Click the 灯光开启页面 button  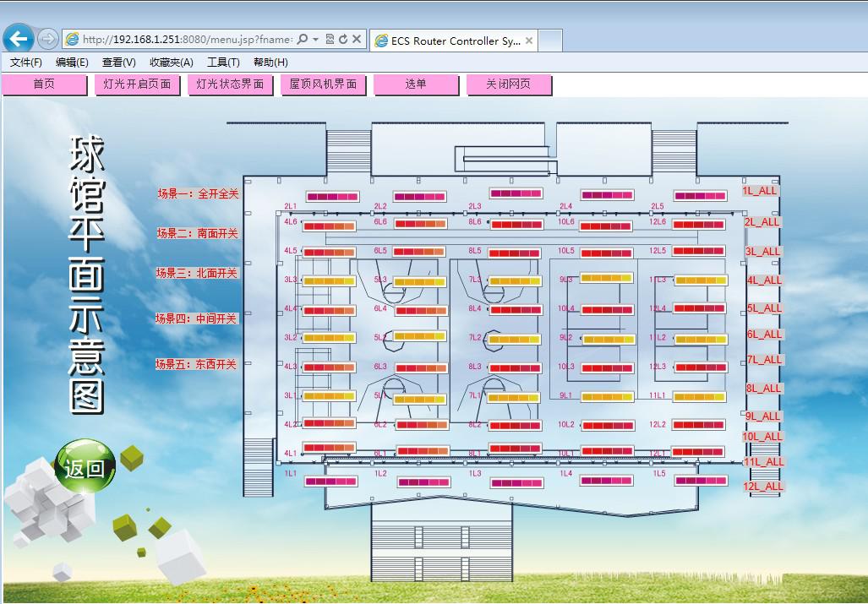click(137, 84)
